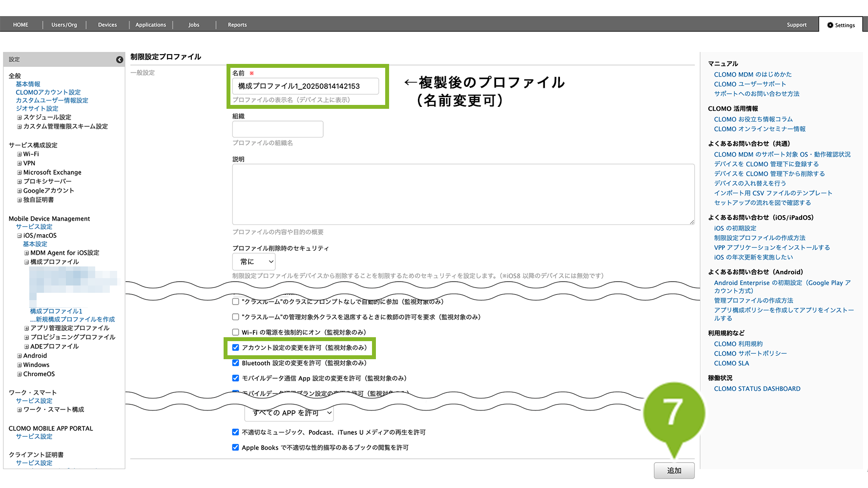This screenshot has width=868, height=488.
Task: Collapse the 設定 sidebar panel arrow icon
Action: pyautogui.click(x=120, y=60)
